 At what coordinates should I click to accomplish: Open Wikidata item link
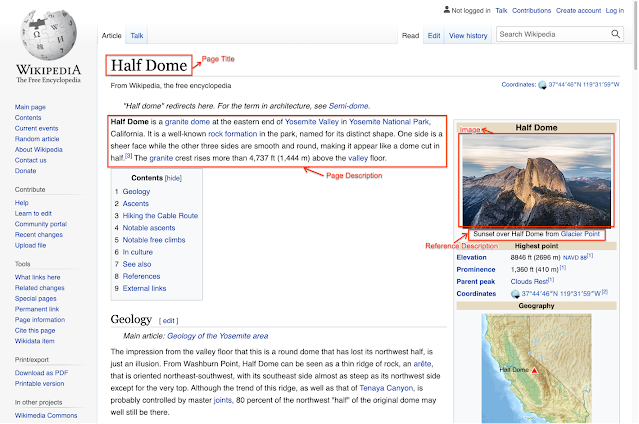pos(35,341)
